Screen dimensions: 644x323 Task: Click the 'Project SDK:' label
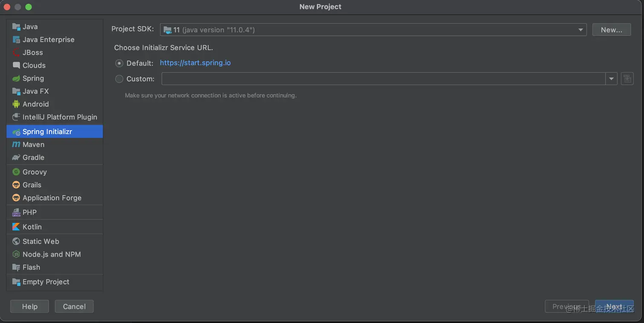coord(132,29)
